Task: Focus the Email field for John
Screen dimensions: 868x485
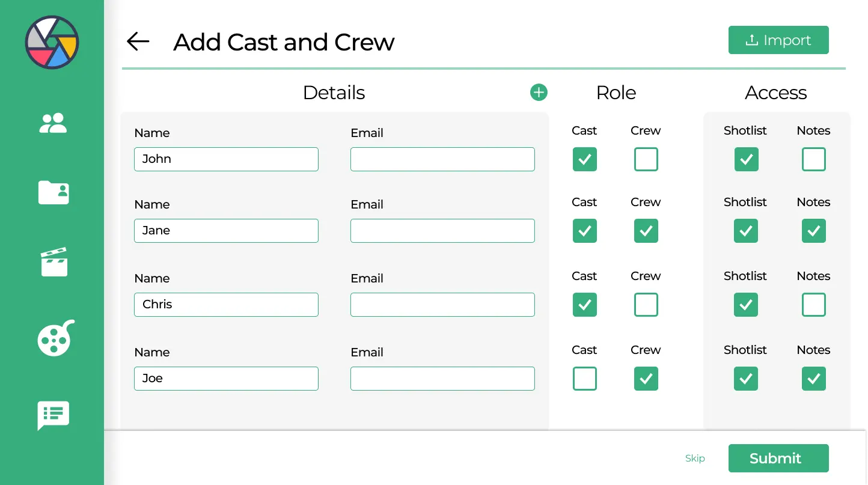Action: [442, 159]
